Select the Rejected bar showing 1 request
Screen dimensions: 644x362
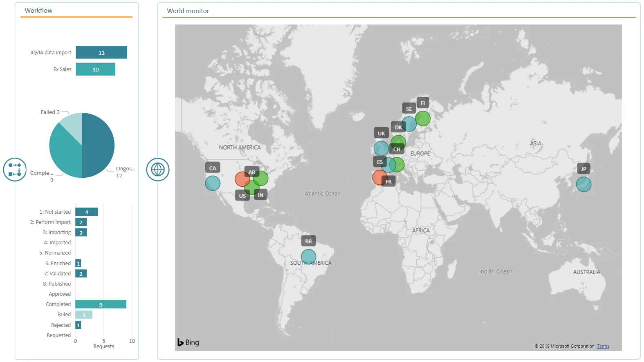(x=78, y=325)
